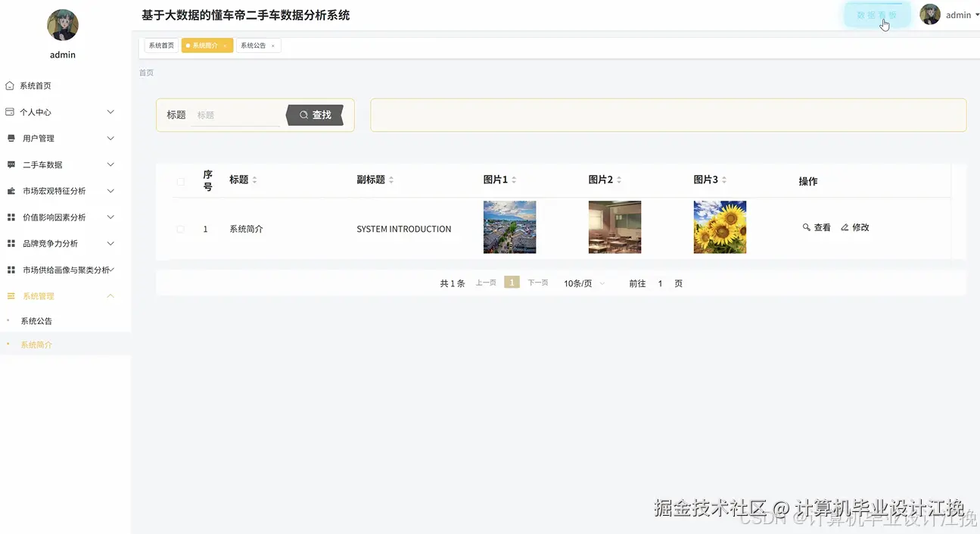Click the home icon beside 系统首页
Screen dimensions: 980x534
10,86
